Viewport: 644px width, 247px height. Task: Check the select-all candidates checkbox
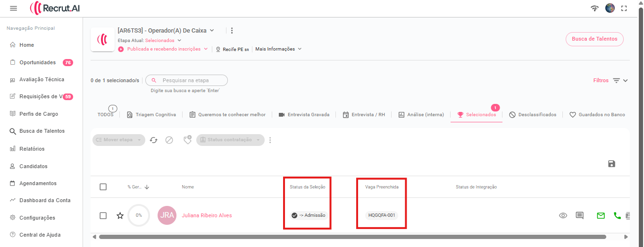pos(103,187)
